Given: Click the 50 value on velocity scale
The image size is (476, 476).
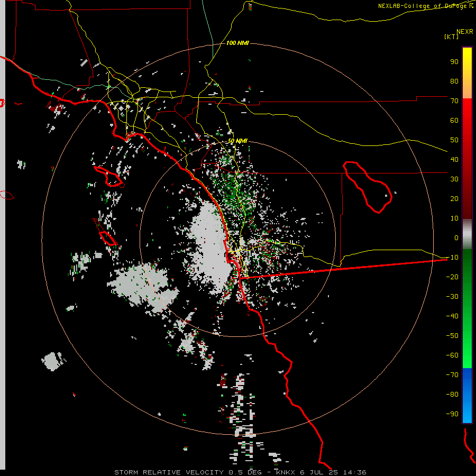Looking at the screenshot, I should (454, 140).
